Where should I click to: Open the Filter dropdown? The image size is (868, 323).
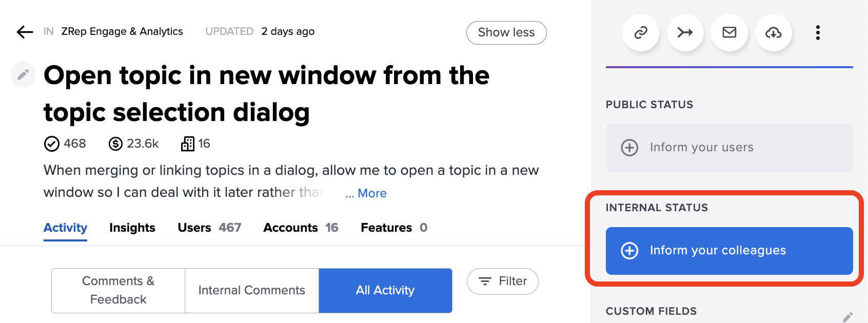click(503, 281)
